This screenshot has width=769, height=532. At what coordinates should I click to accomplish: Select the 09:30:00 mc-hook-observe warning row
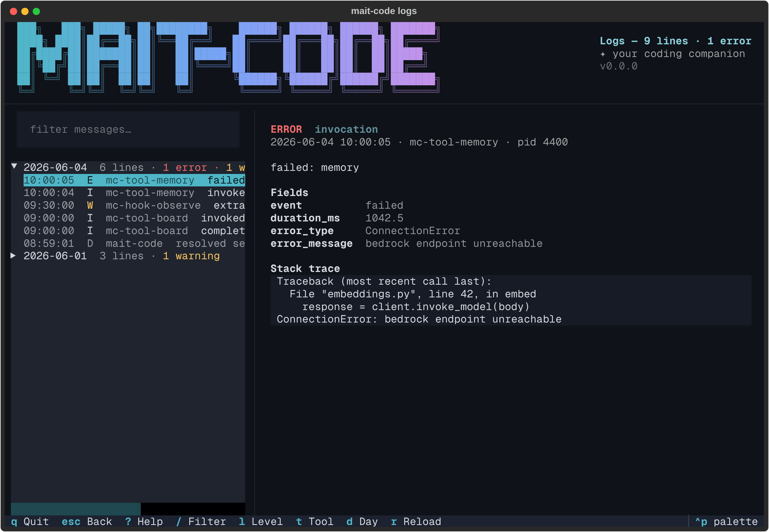coord(134,205)
